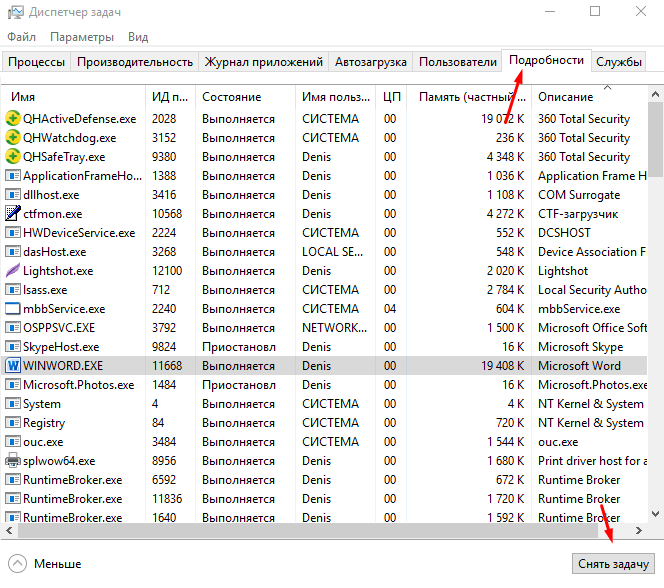Click the Microsoft Skype description cell
This screenshot has width=664, height=588.
pyautogui.click(x=581, y=347)
